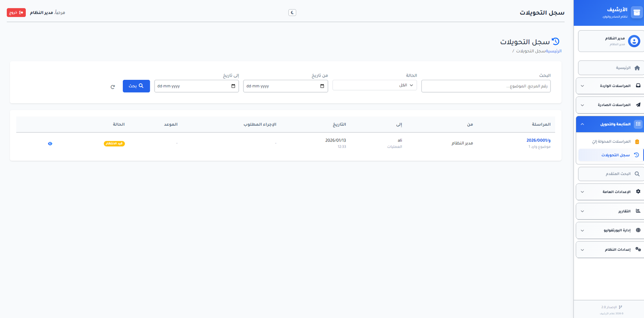
Task: Click the list icon for المتابعة والتحويل
Action: click(x=638, y=124)
